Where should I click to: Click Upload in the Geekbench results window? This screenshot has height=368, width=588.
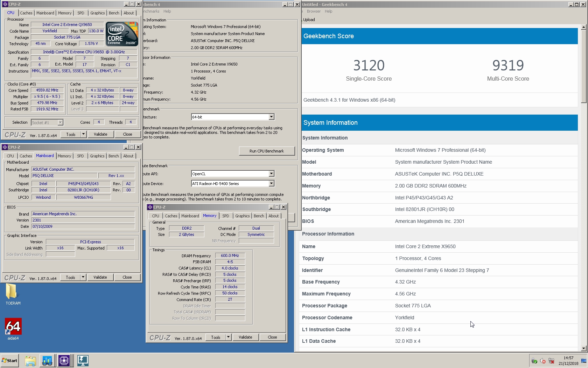(x=309, y=20)
